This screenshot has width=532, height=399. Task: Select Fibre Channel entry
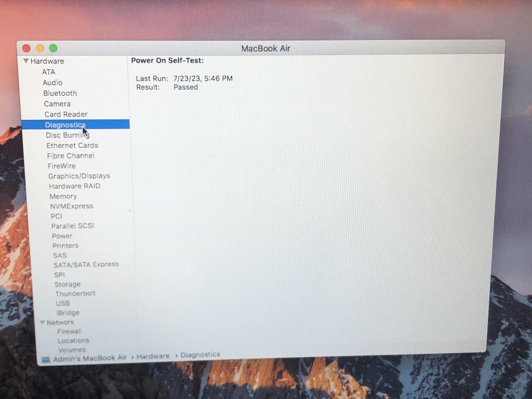71,156
